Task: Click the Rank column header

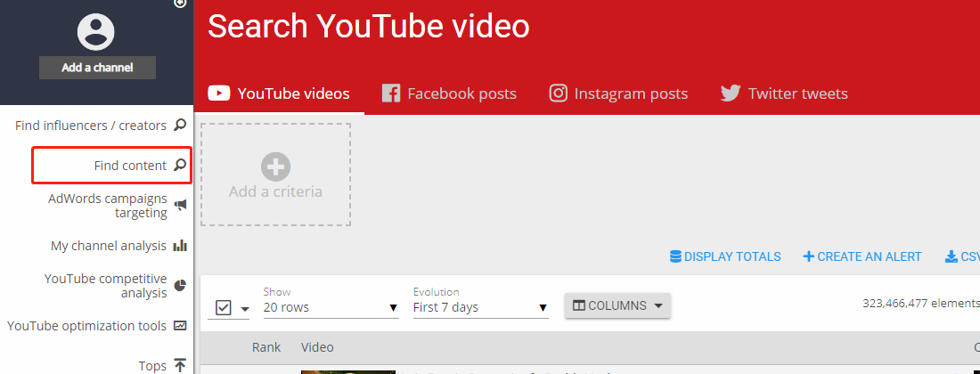Action: [266, 347]
